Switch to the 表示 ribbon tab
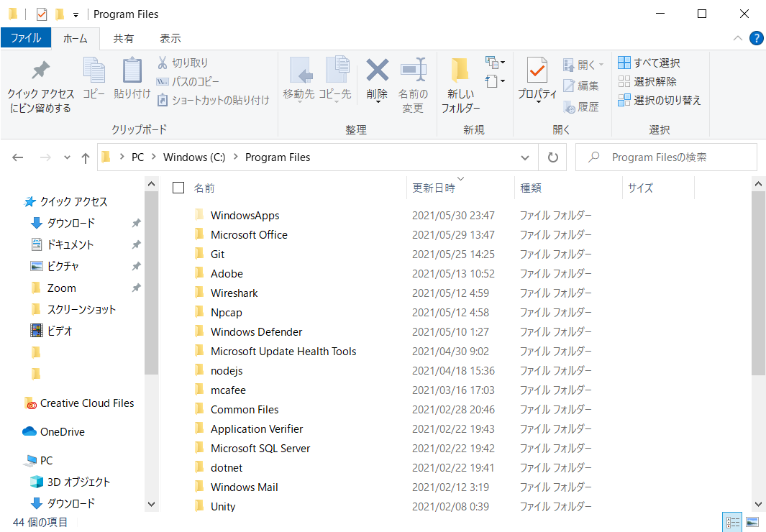 pyautogui.click(x=170, y=38)
